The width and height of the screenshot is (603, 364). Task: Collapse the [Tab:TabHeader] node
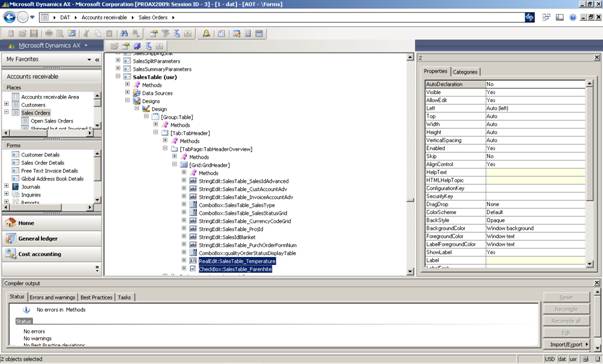coord(156,132)
